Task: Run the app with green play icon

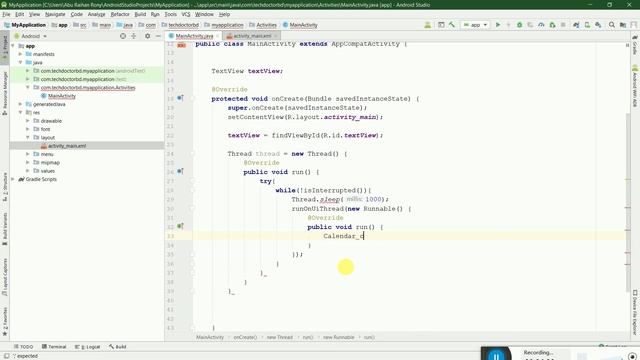Action: point(498,25)
